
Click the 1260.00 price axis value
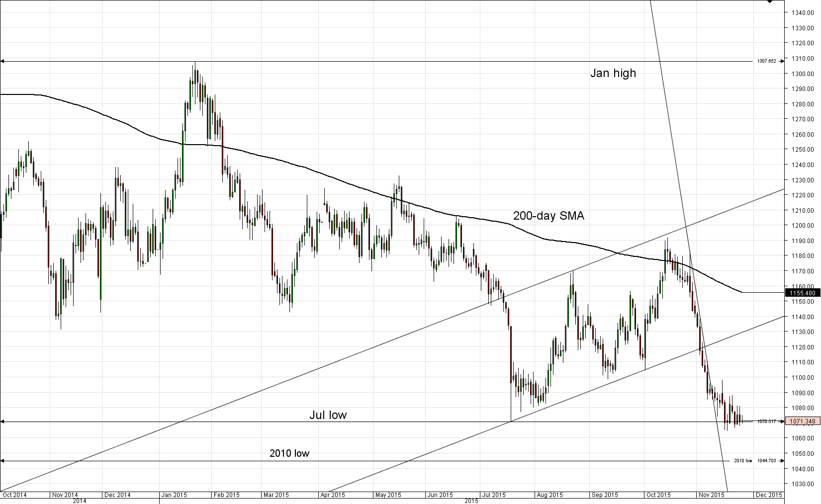pos(804,134)
